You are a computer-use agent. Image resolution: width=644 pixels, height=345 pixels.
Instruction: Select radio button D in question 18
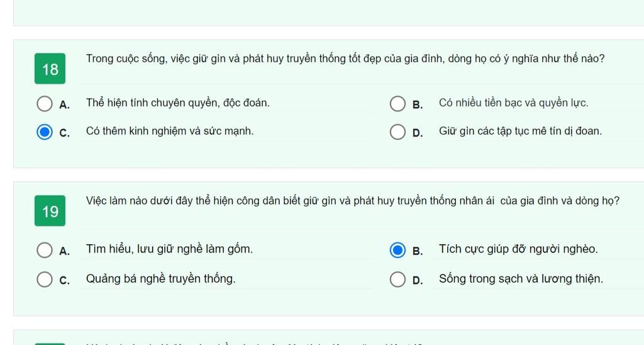397,132
